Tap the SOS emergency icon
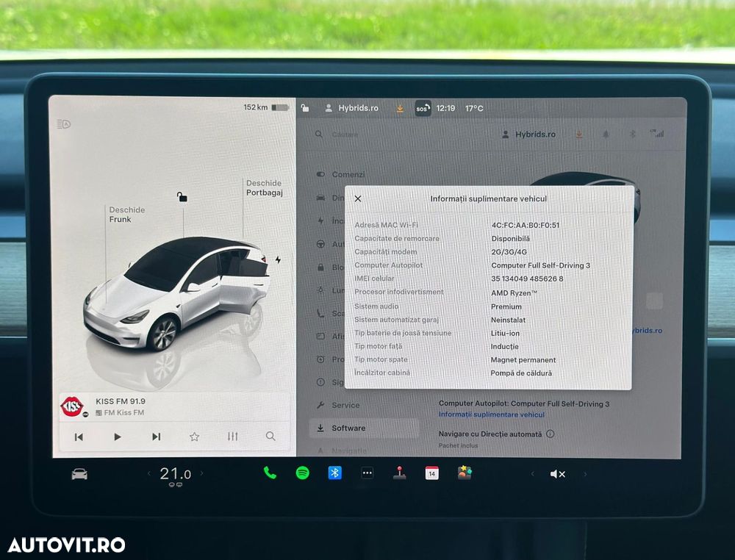 (x=423, y=108)
